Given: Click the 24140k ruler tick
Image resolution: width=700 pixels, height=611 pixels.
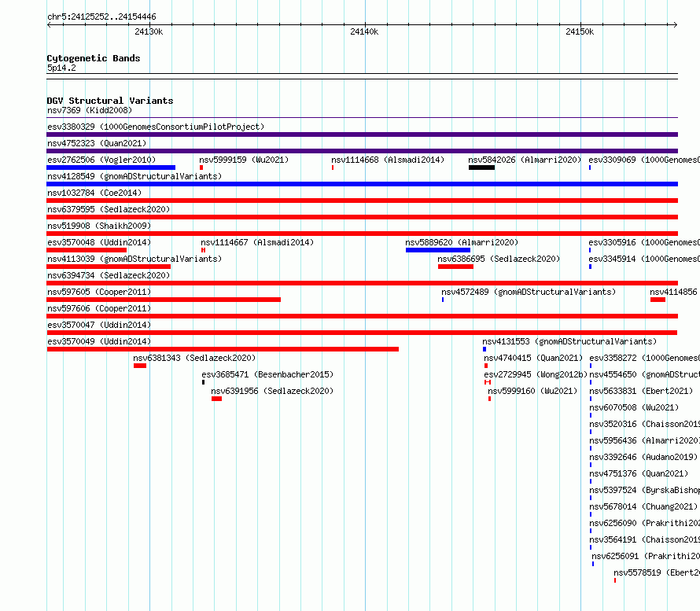Looking at the screenshot, I should pyautogui.click(x=364, y=31).
